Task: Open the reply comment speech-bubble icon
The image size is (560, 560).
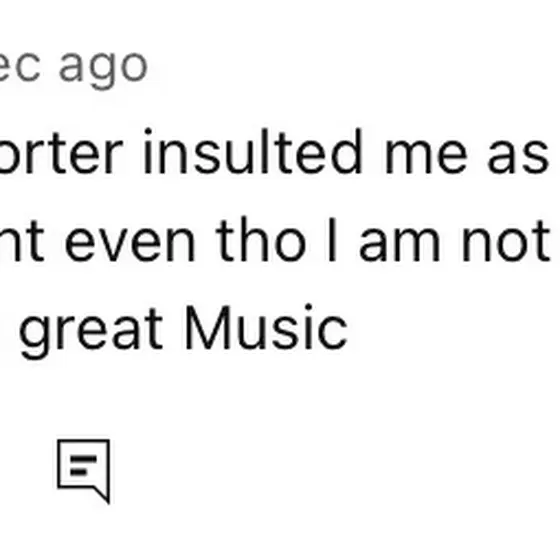Action: (x=84, y=471)
